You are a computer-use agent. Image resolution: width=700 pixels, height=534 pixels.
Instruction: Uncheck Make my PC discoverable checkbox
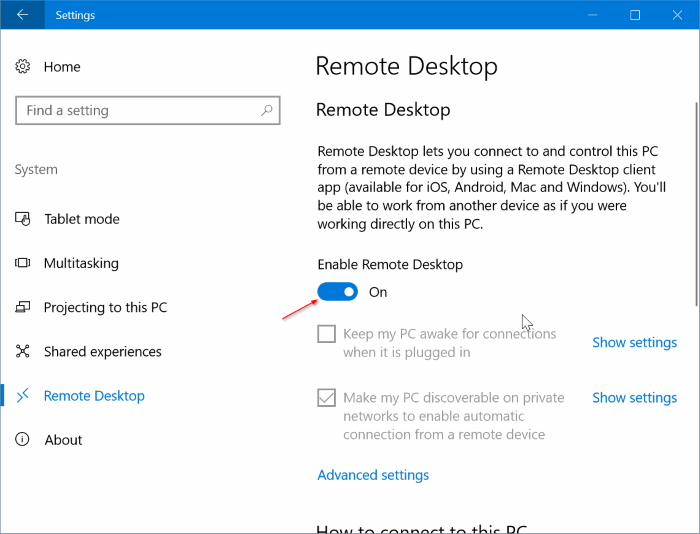point(326,397)
